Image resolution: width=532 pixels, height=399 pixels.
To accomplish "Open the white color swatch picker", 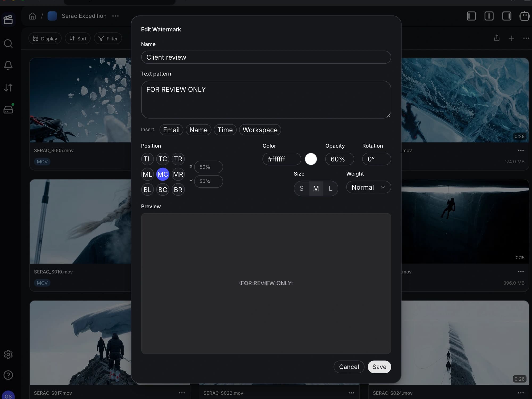I will 311,159.
